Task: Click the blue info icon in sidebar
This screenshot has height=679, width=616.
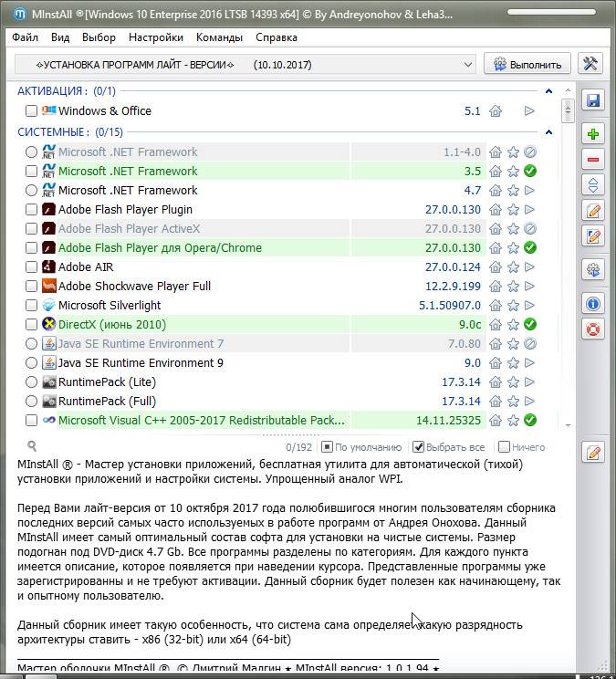Action: point(592,304)
